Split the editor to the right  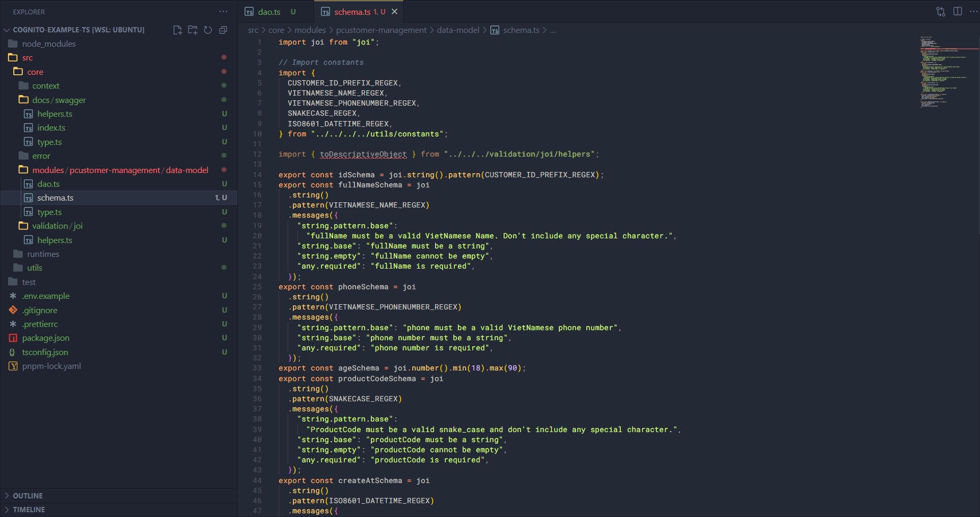click(x=958, y=12)
